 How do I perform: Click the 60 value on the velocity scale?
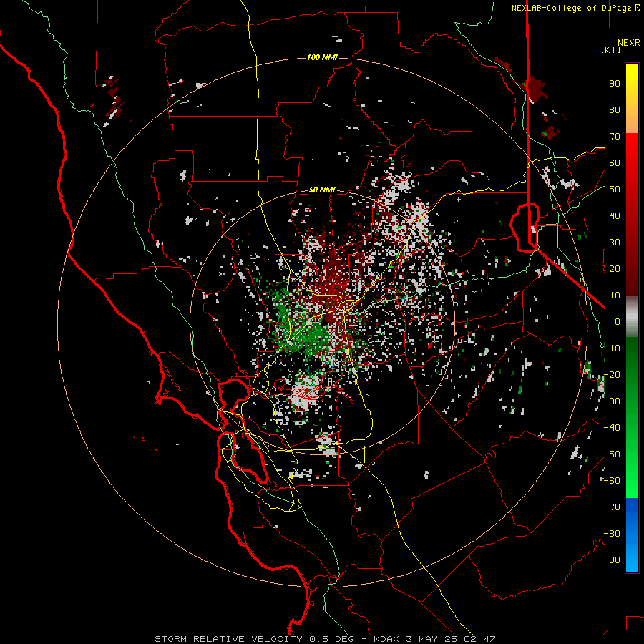(x=615, y=163)
